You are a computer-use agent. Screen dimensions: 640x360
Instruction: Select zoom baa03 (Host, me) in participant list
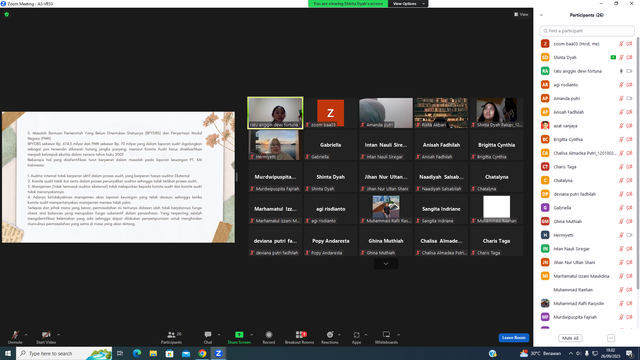[x=587, y=44]
